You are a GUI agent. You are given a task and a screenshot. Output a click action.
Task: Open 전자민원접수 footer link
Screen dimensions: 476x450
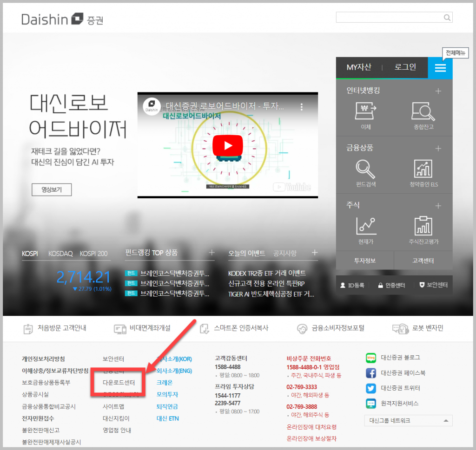(38, 418)
